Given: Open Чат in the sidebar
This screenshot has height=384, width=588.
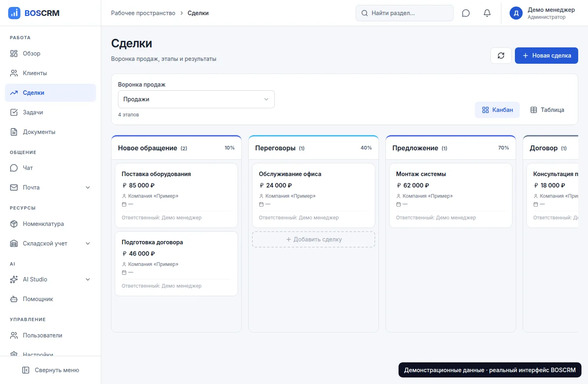Looking at the screenshot, I should pyautogui.click(x=50, y=168).
